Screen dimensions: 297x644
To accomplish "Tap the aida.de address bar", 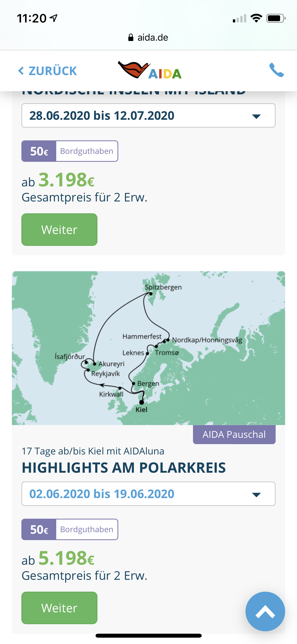I will (x=148, y=38).
